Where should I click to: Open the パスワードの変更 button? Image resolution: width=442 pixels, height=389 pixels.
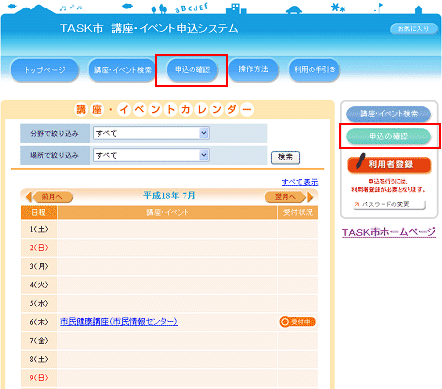[389, 204]
